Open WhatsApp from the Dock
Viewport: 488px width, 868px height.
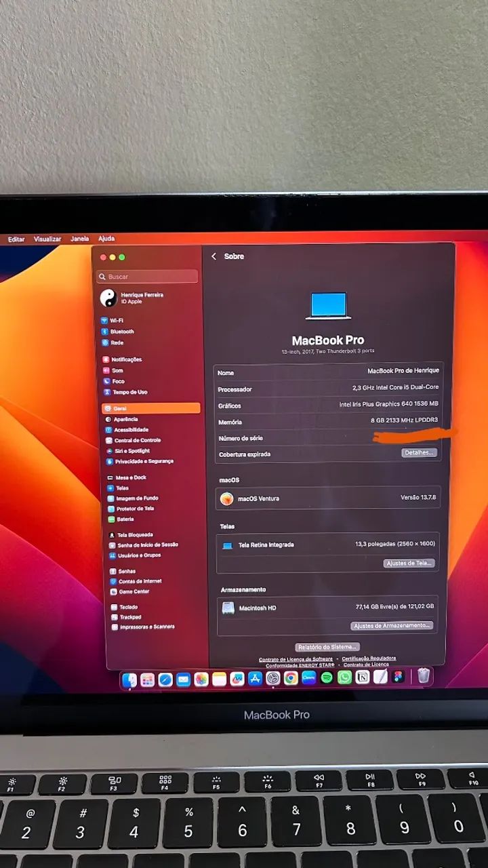point(345,677)
